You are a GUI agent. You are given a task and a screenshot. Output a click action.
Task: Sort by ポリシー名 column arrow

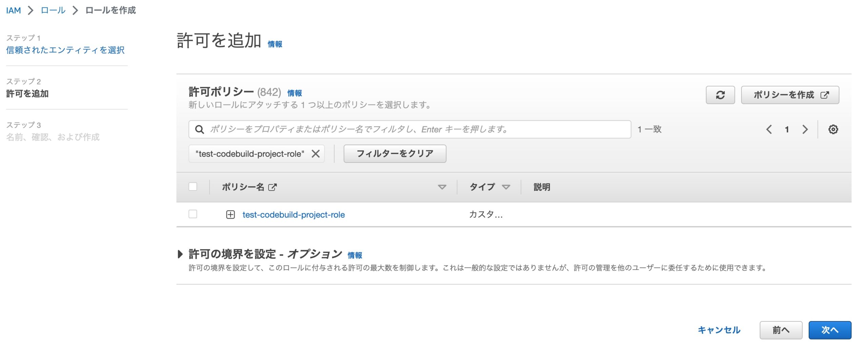pyautogui.click(x=442, y=187)
